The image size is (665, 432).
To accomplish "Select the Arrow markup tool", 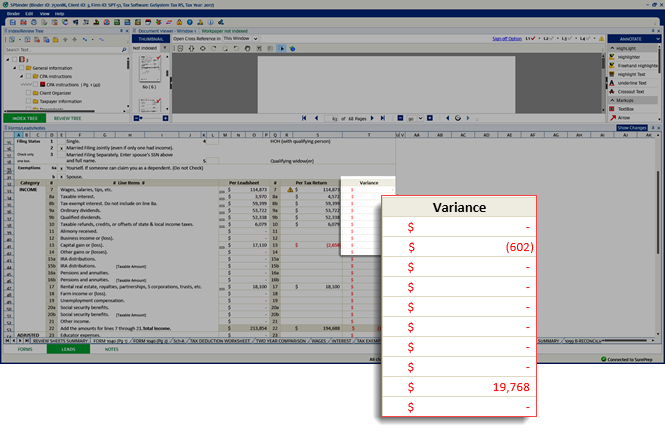I will click(x=623, y=117).
